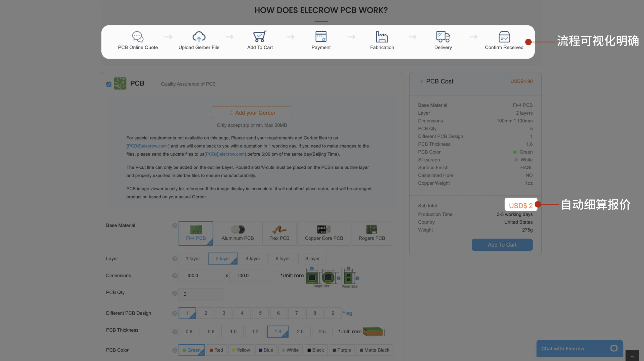Select the 4 layer option
The height and width of the screenshot is (361, 644).
[253, 258]
